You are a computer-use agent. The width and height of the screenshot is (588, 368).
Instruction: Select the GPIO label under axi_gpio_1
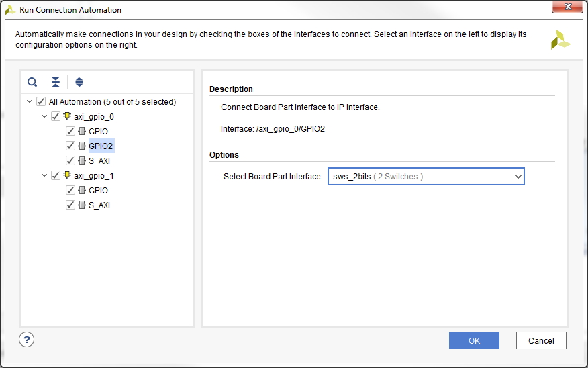click(x=98, y=191)
